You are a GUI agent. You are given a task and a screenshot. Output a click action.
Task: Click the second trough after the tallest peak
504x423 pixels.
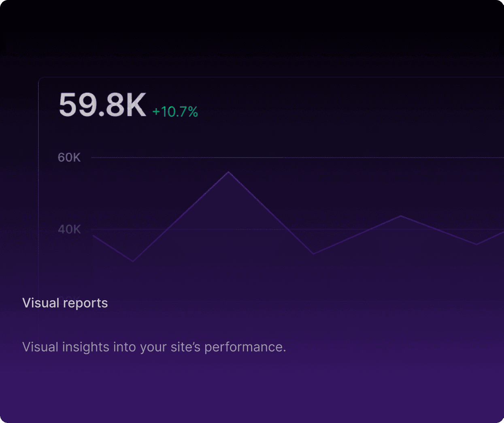[313, 254]
